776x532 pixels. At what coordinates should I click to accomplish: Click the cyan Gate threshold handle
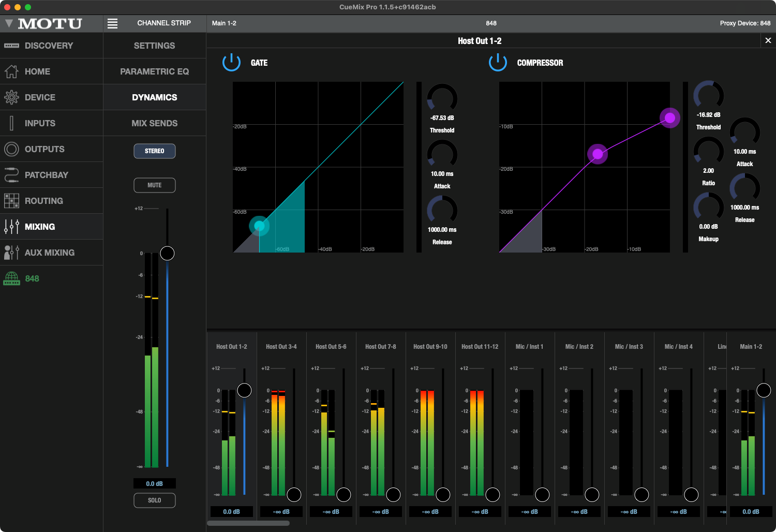pyautogui.click(x=259, y=226)
